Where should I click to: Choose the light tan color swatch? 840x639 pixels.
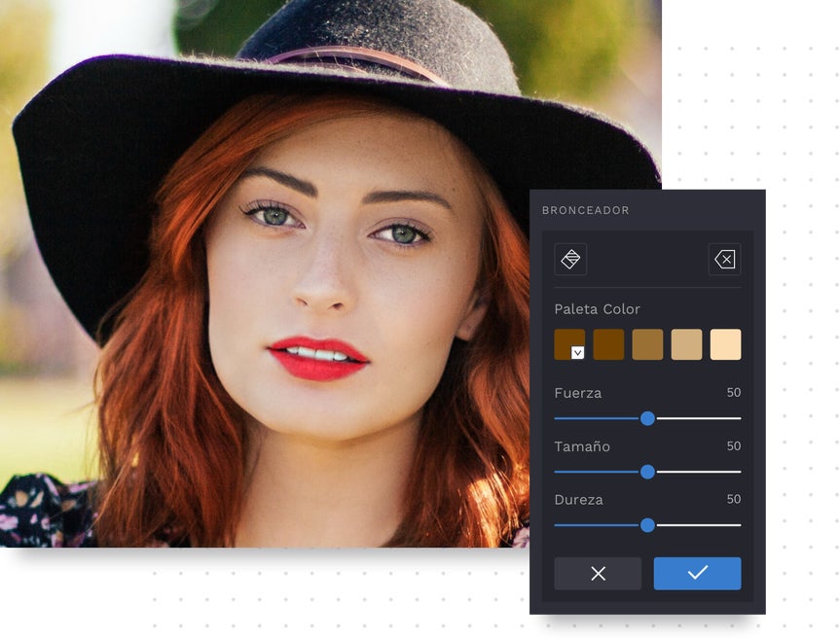[687, 344]
